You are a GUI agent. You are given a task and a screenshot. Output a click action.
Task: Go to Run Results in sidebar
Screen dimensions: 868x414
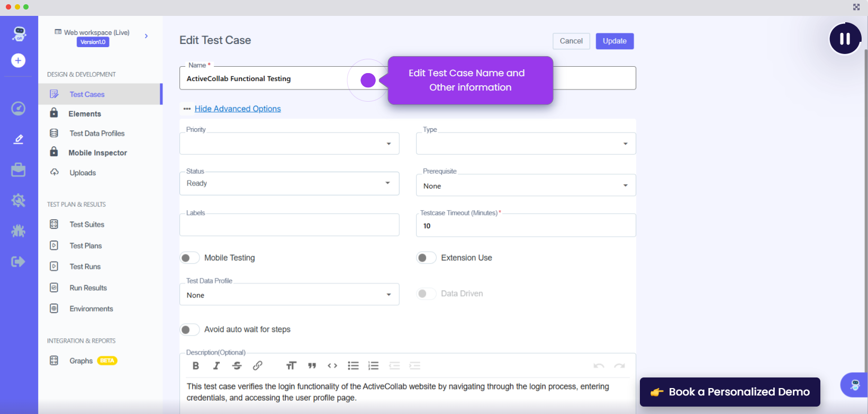point(88,288)
